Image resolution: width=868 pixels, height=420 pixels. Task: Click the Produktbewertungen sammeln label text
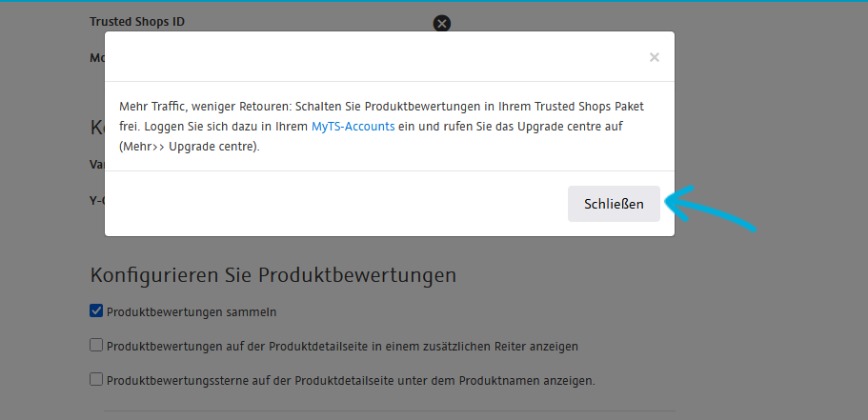pos(192,312)
